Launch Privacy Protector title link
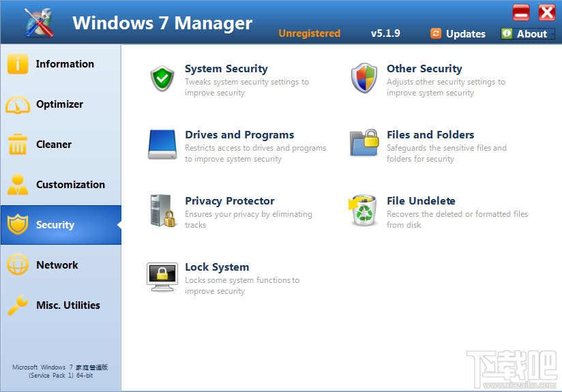This screenshot has width=562, height=392. 230,200
